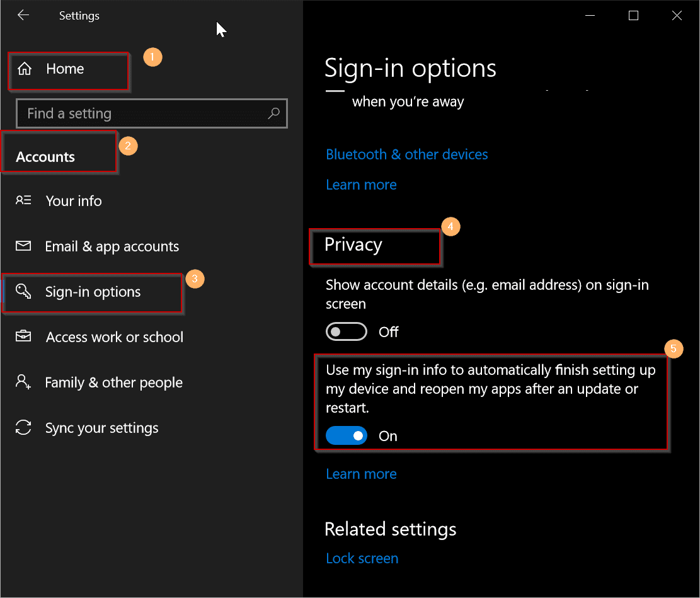Open the Accounts section
700x598 pixels.
[44, 156]
